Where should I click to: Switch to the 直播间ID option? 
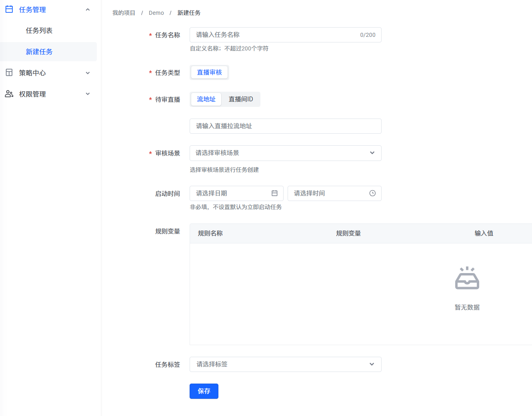(240, 99)
